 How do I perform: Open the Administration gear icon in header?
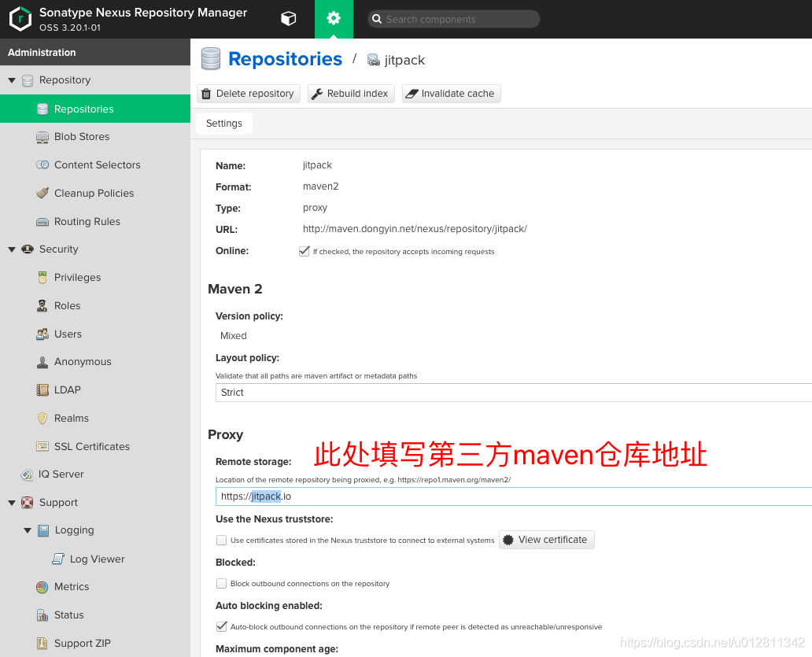(x=334, y=19)
